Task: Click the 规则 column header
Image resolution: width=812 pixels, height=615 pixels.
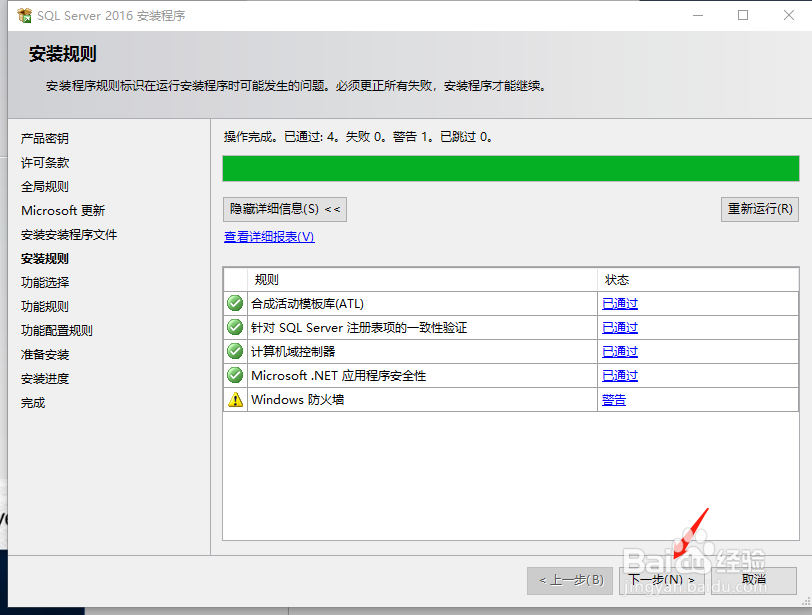Action: coord(422,280)
